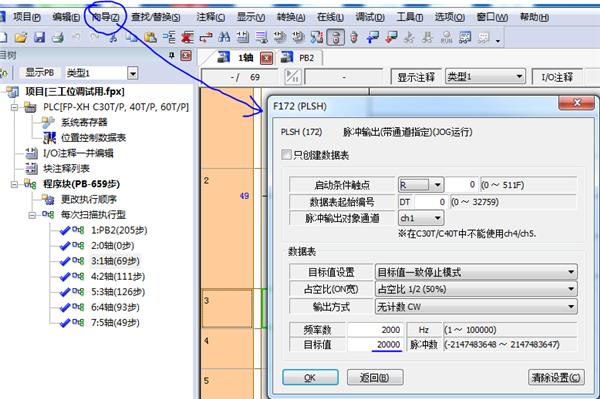This screenshot has width=600, height=399.
Task: Click the monitor icon right of RUN
Action: pos(465,37)
